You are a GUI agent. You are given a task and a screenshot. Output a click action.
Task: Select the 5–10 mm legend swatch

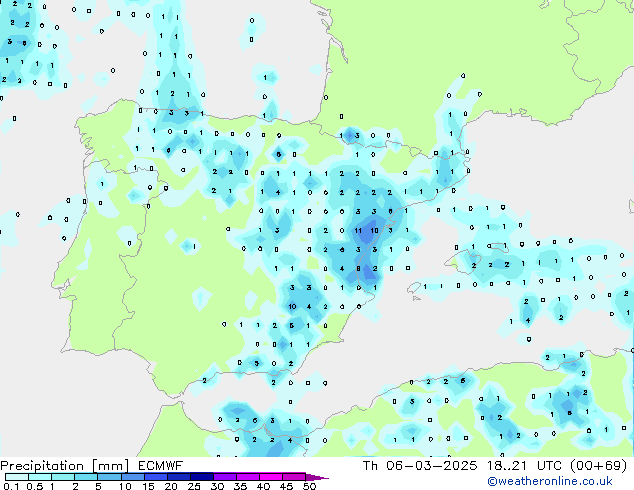click(x=109, y=477)
